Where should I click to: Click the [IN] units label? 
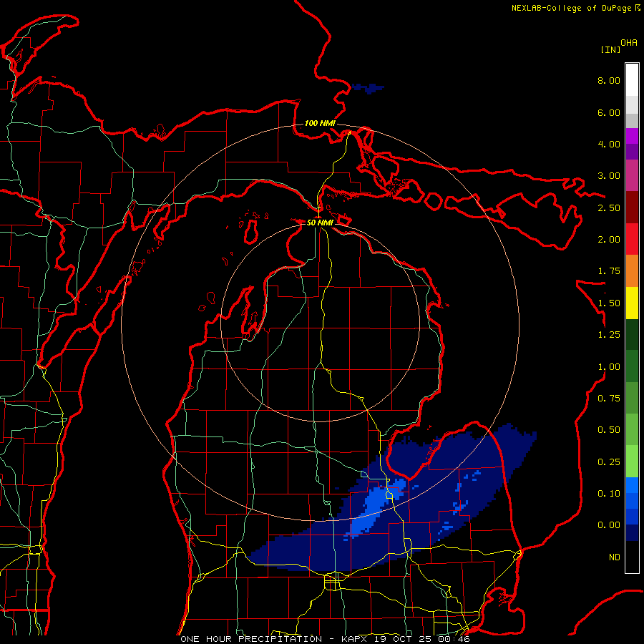click(x=611, y=49)
